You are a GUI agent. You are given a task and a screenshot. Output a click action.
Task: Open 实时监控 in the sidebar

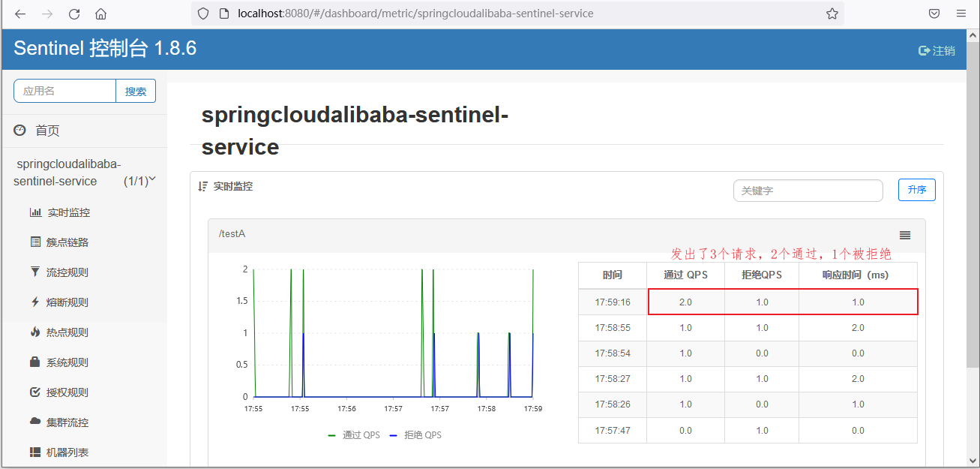click(68, 212)
